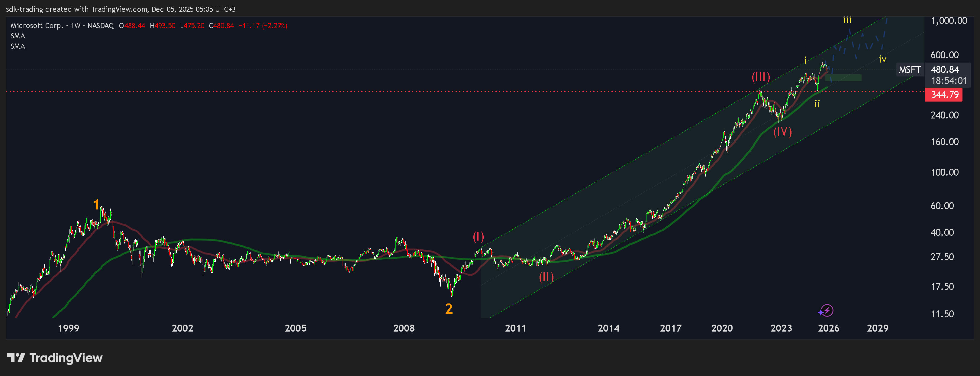Click the 600.00 price axis label
Screen dimensions: 980x376
[945, 55]
